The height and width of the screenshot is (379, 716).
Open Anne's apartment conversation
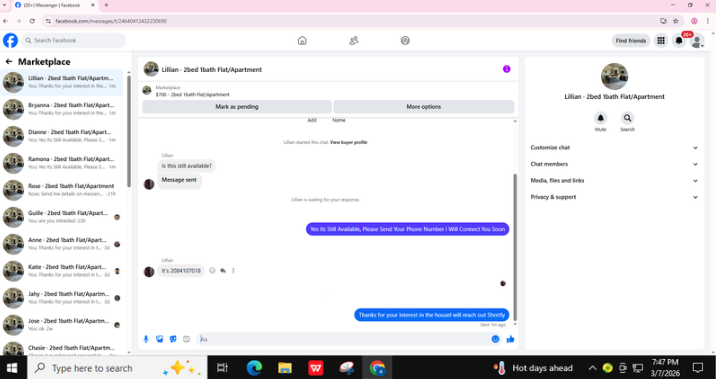point(62,243)
